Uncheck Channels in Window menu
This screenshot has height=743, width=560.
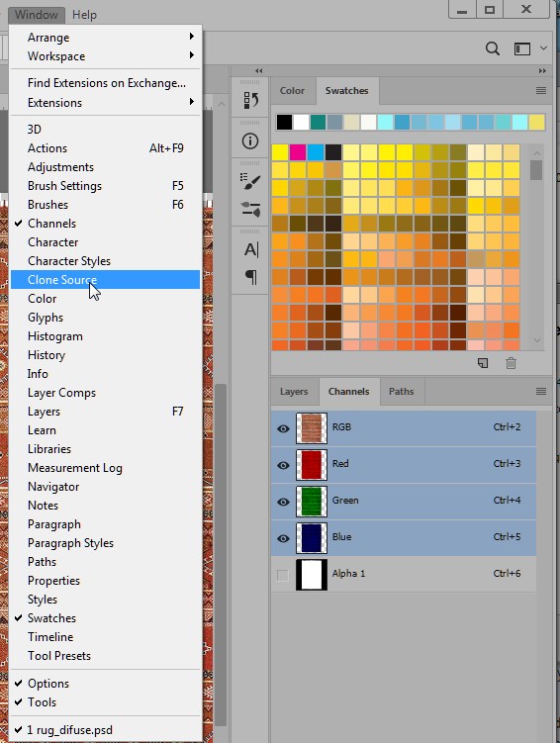105,224
